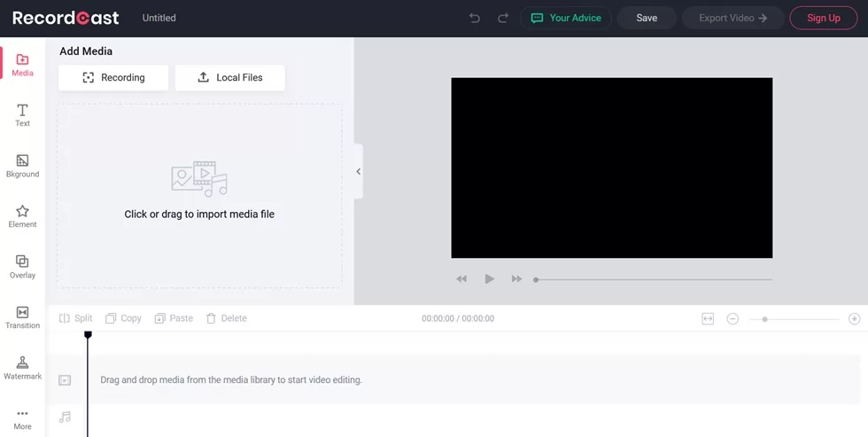Image resolution: width=868 pixels, height=437 pixels.
Task: Play the video preview
Action: (489, 278)
